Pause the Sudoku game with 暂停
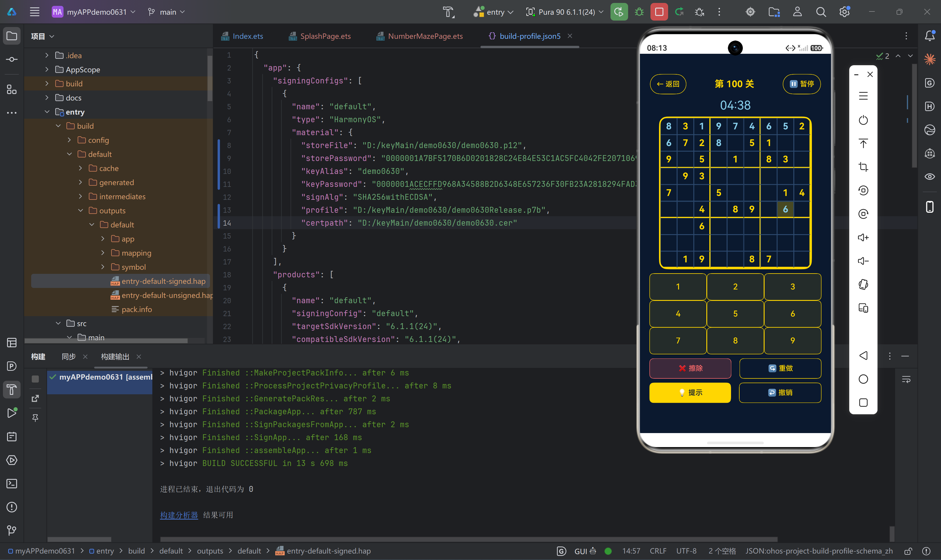Viewport: 941px width, 560px height. (802, 84)
